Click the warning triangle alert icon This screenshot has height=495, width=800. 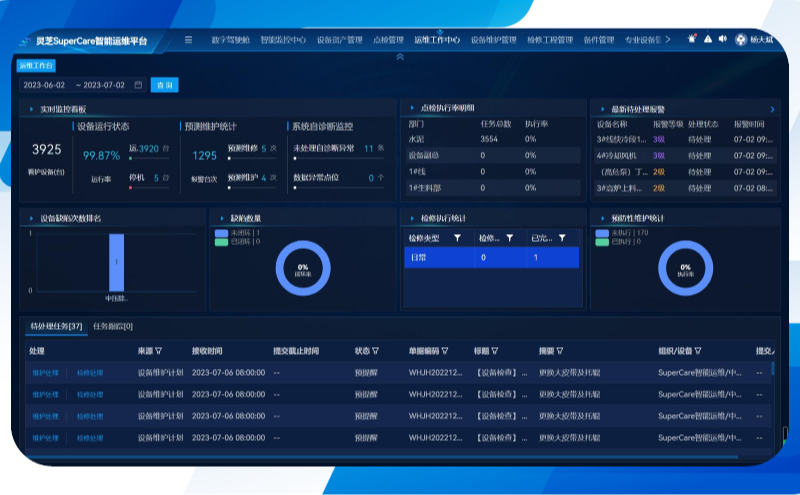click(x=707, y=39)
